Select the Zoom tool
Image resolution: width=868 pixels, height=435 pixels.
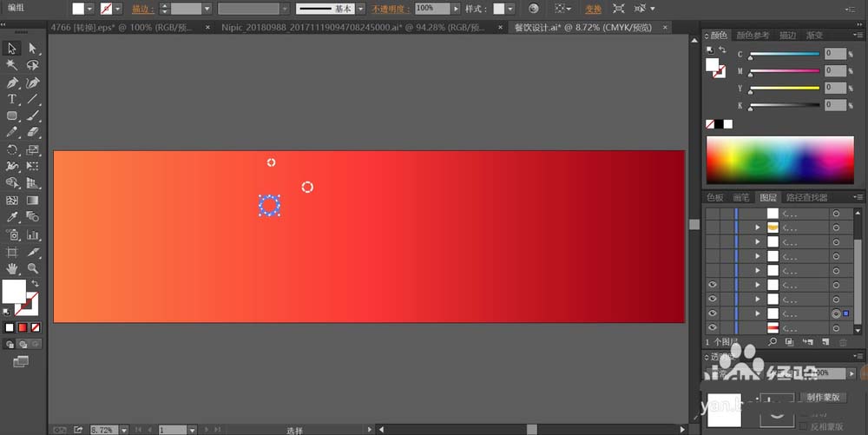point(33,268)
